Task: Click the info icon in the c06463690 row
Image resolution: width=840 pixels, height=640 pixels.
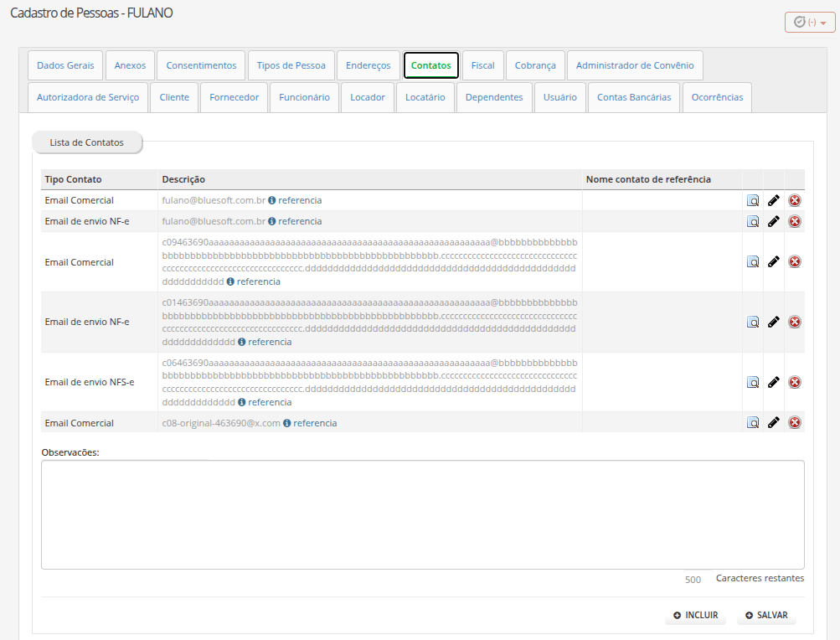Action: click(241, 402)
